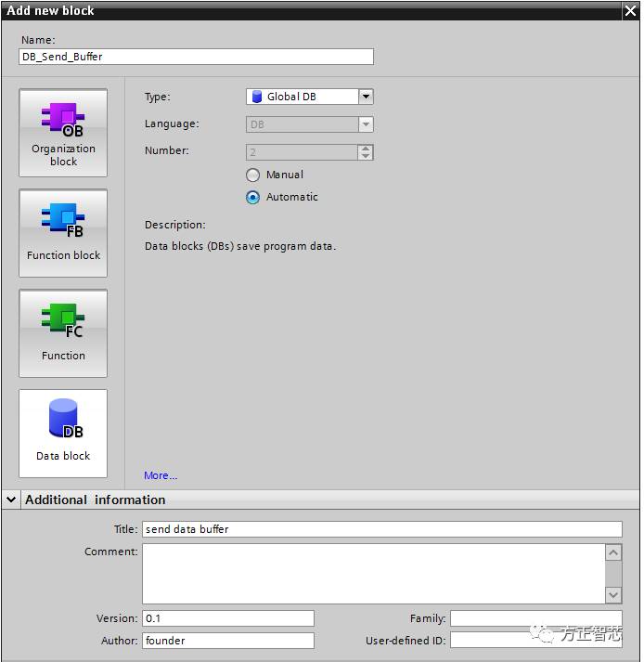Click inside the Comment text area

pos(372,573)
